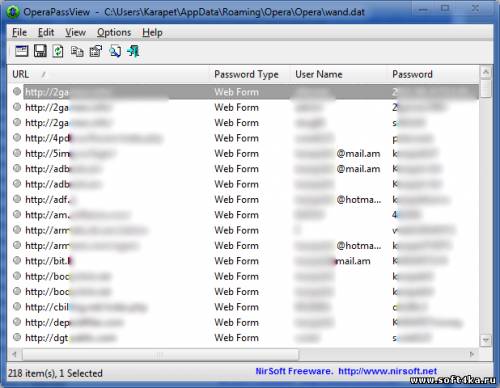The image size is (500, 388).
Task: Open the Edit menu
Action: pos(46,33)
